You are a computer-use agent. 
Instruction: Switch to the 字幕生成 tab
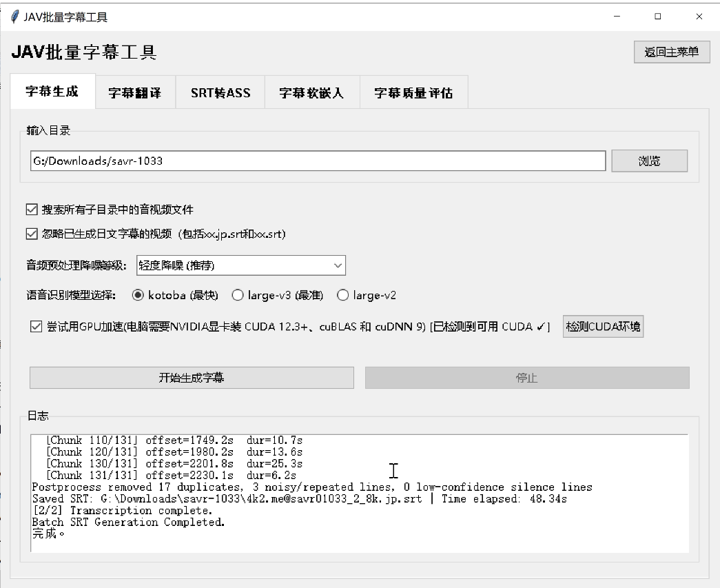point(52,91)
